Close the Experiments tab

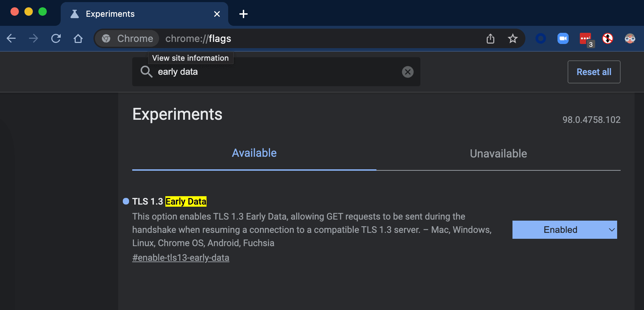click(217, 14)
